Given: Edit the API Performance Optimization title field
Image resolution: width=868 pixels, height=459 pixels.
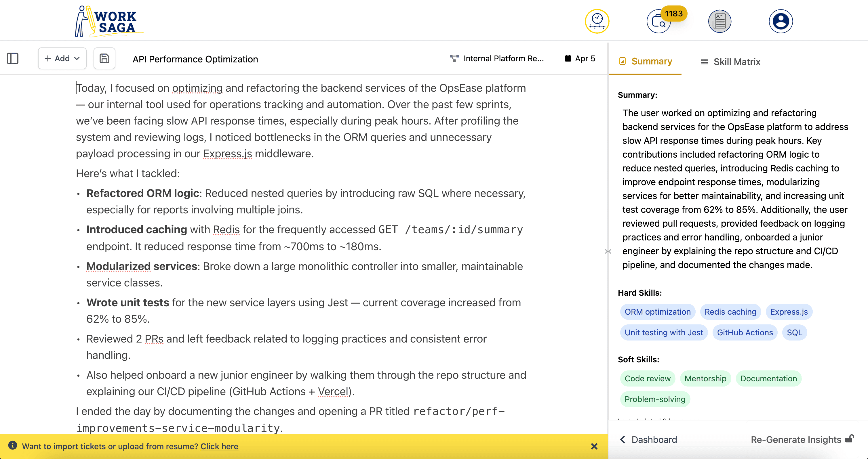Looking at the screenshot, I should (x=195, y=59).
